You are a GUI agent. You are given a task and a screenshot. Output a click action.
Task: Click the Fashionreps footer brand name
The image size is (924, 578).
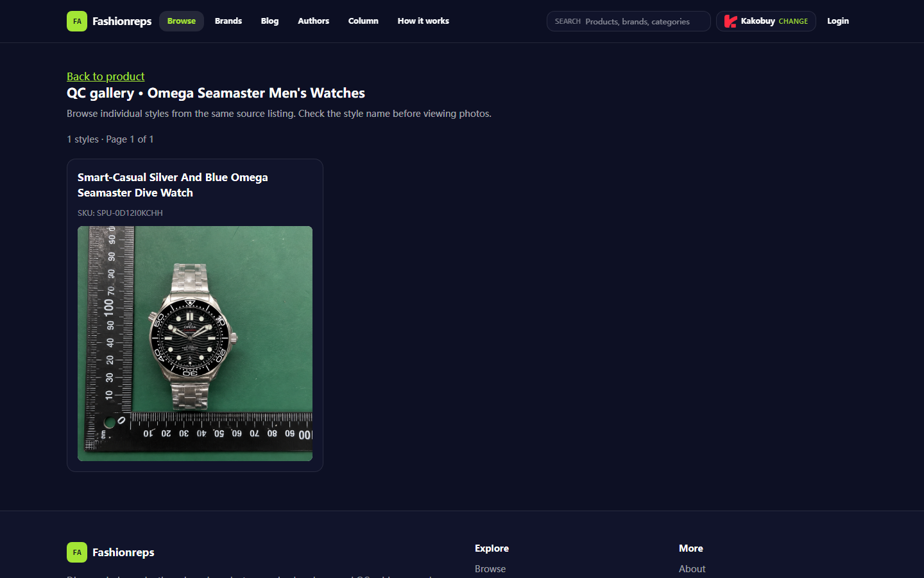click(x=123, y=552)
